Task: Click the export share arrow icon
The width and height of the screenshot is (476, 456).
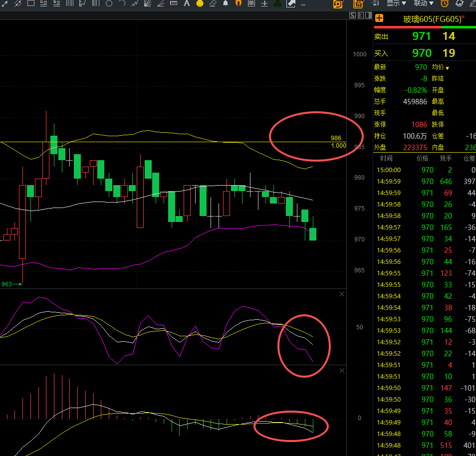Action: coord(291,3)
